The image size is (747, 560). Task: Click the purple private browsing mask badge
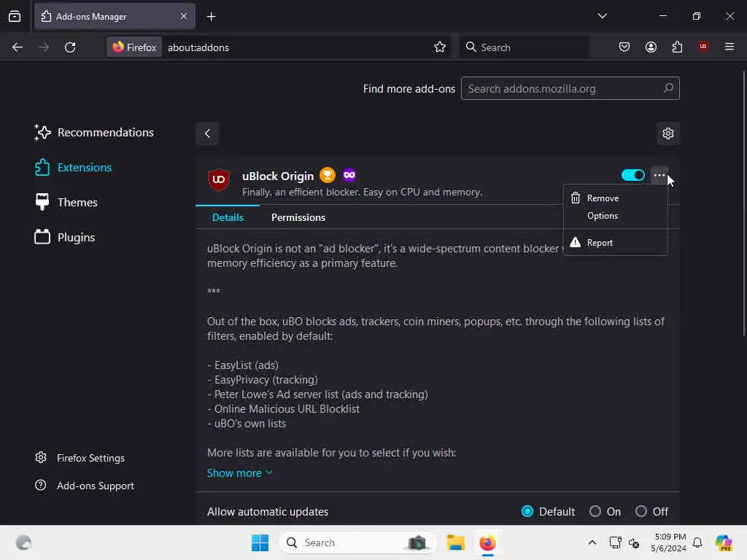tap(349, 175)
